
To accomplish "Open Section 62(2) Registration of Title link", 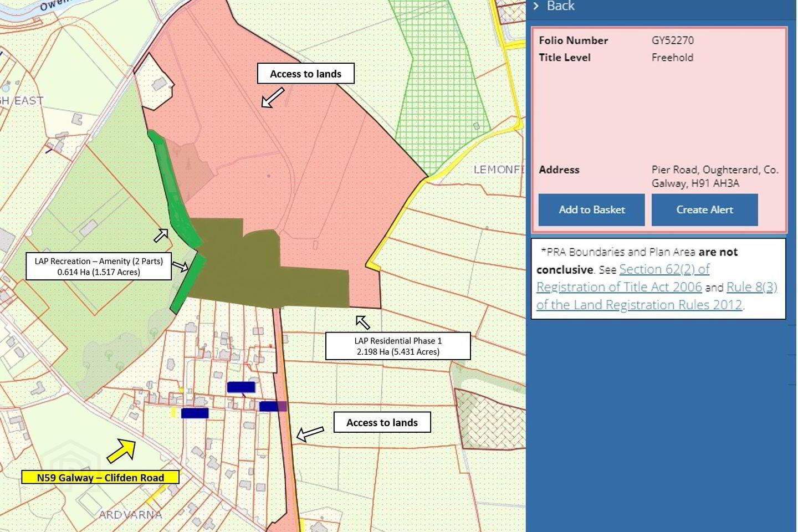I will (623, 278).
